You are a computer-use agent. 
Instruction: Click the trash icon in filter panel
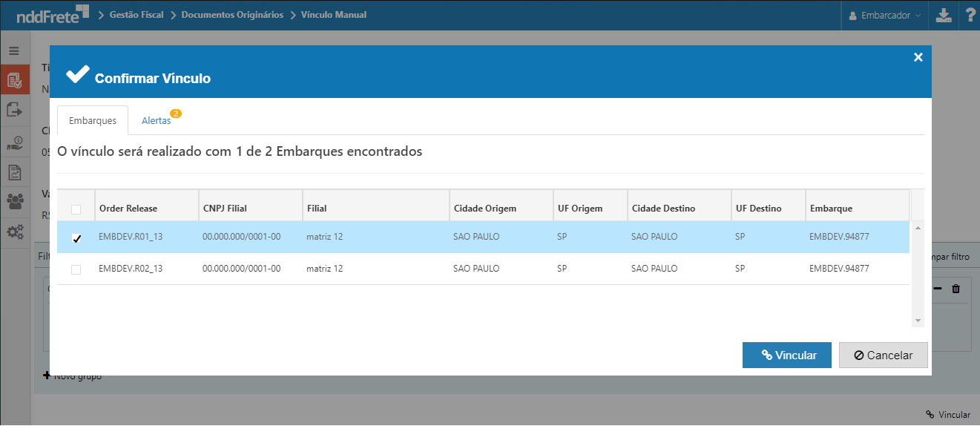(x=956, y=289)
